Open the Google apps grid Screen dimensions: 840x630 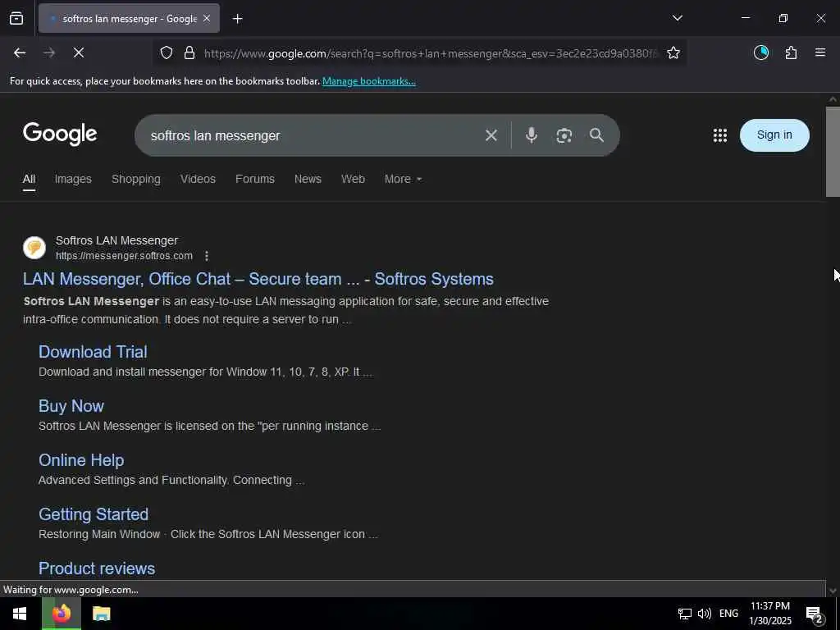pos(720,135)
